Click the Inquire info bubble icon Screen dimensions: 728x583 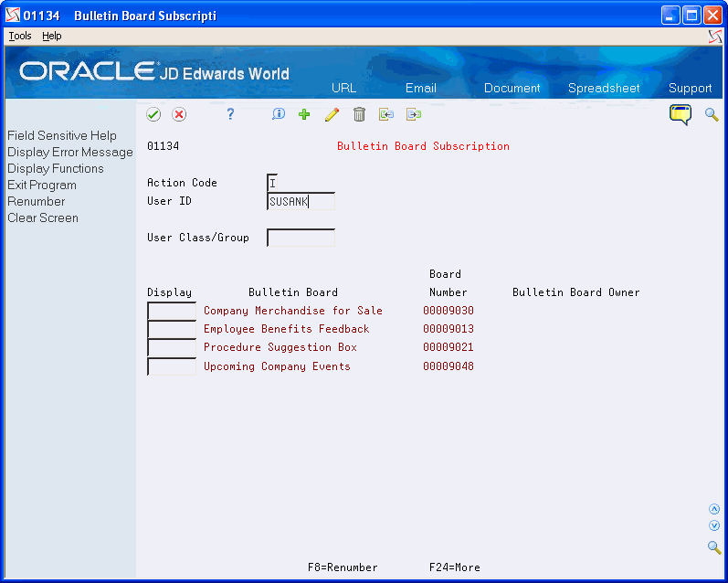click(278, 114)
